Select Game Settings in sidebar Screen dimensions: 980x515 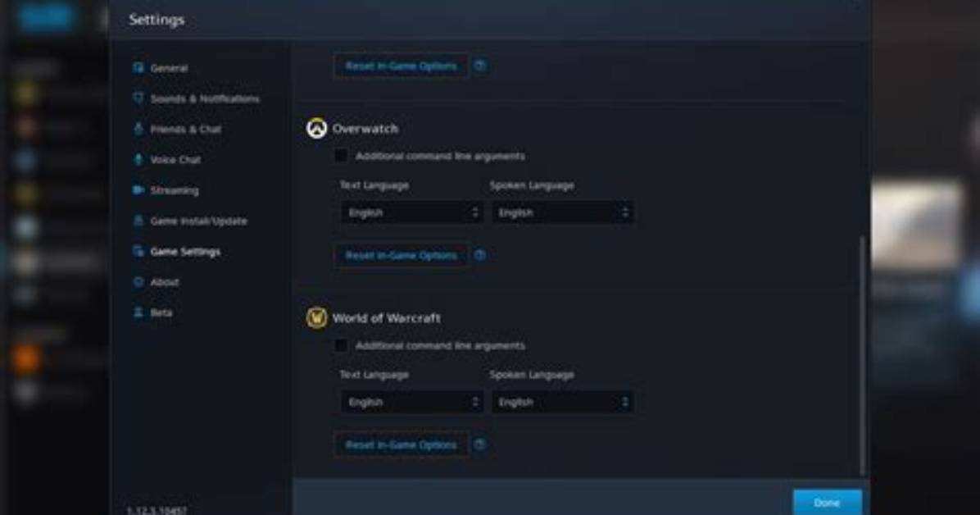[x=185, y=252]
